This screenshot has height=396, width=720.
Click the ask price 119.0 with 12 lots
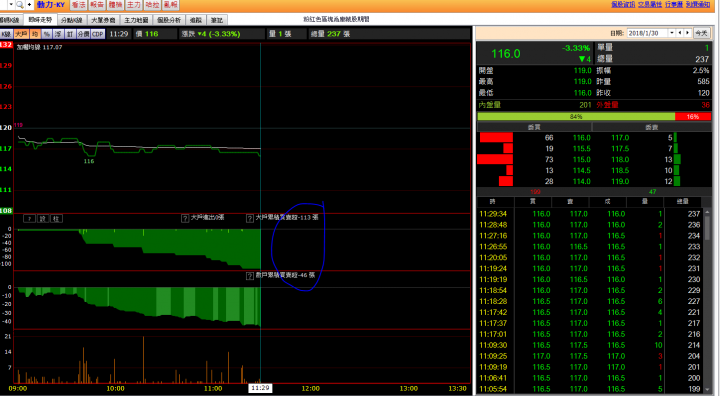pyautogui.click(x=620, y=181)
